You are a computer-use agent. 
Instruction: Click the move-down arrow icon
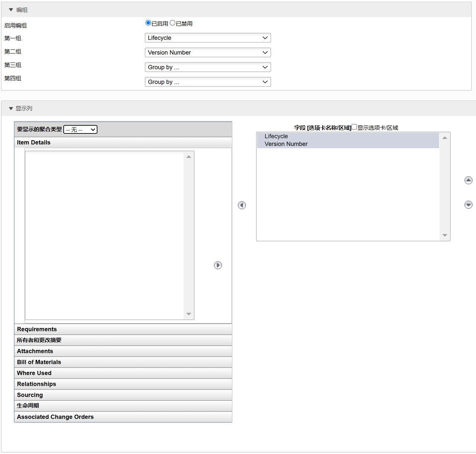(469, 205)
